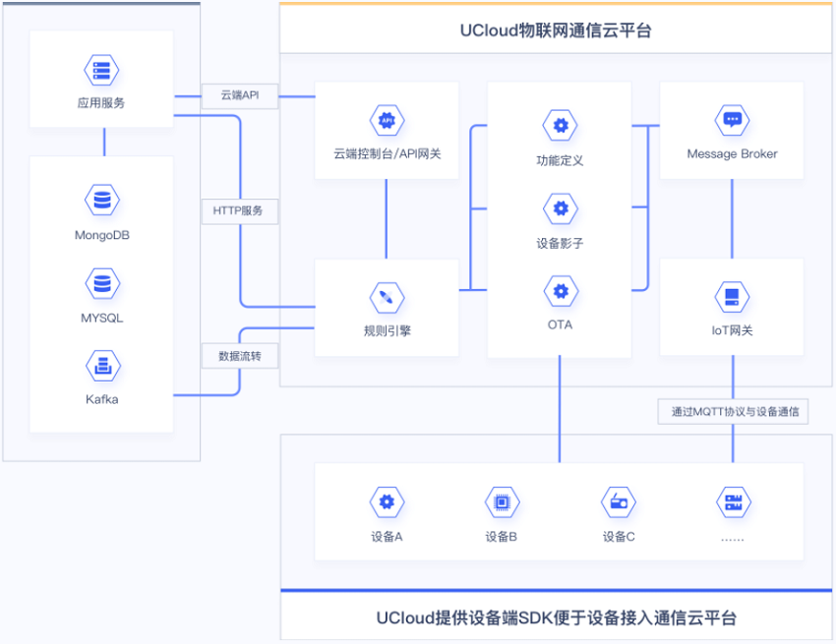Select the 设备B chip icon
The height and width of the screenshot is (644, 836).
(502, 502)
